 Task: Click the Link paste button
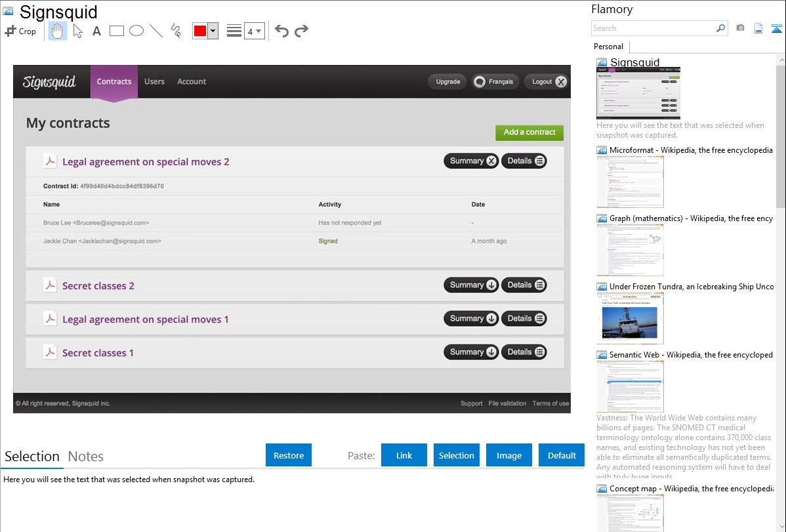pyautogui.click(x=404, y=455)
